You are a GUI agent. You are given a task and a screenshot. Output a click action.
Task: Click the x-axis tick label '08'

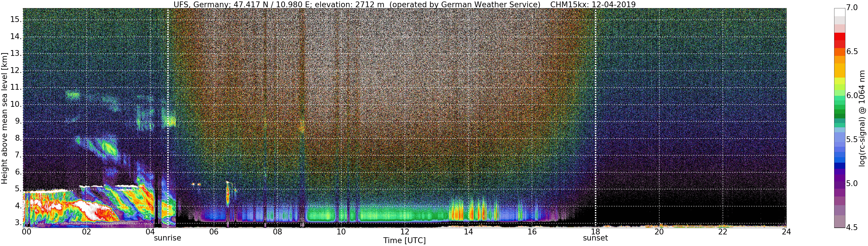click(x=277, y=232)
